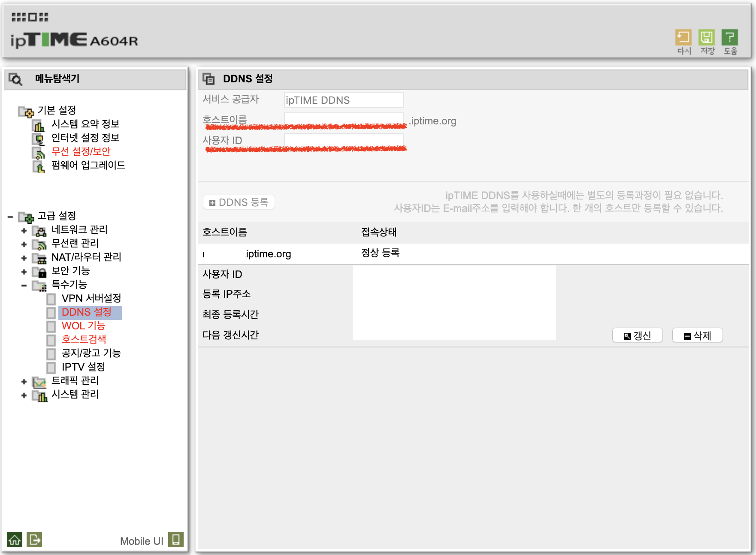Click the ipTIME A604R logo
The image size is (756, 555).
tap(74, 40)
